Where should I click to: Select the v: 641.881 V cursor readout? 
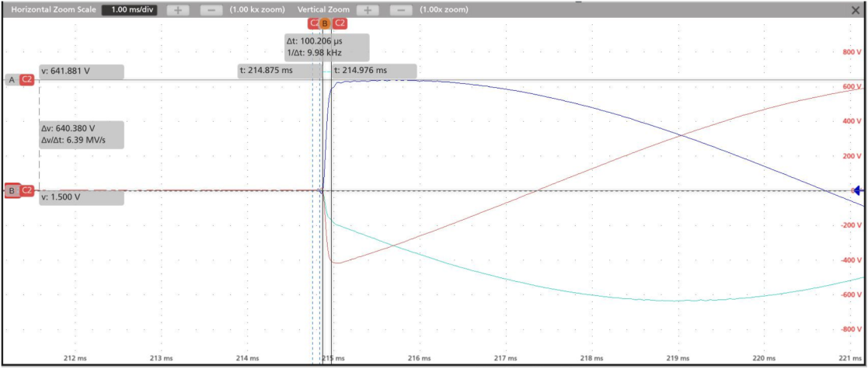point(81,71)
